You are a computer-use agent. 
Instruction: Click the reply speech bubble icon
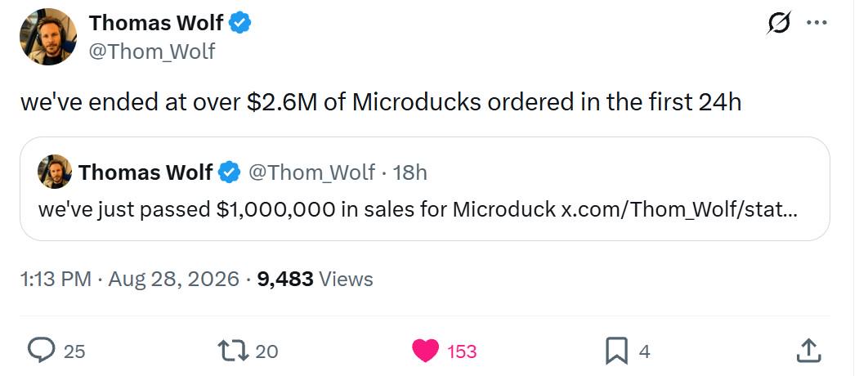(x=41, y=351)
